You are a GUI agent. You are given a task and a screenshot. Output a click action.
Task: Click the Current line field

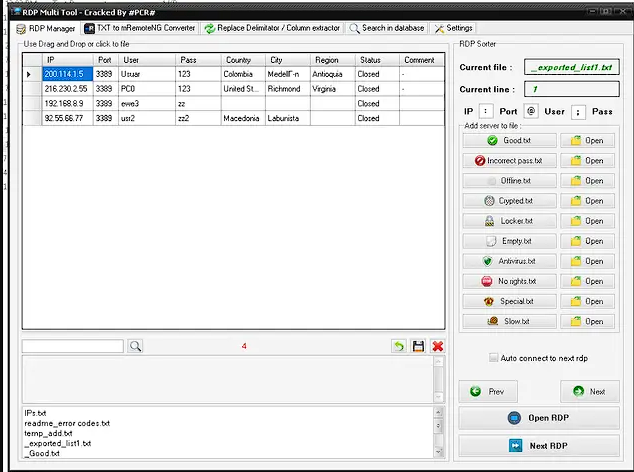572,89
